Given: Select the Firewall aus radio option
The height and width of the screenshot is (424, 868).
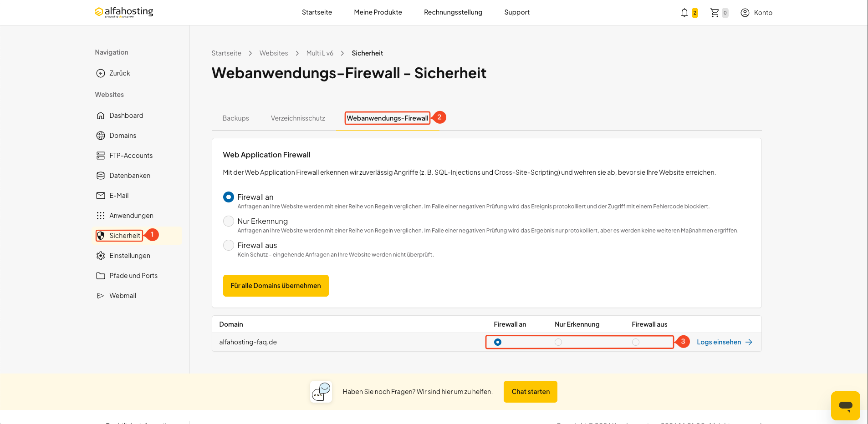Looking at the screenshot, I should pos(229,245).
